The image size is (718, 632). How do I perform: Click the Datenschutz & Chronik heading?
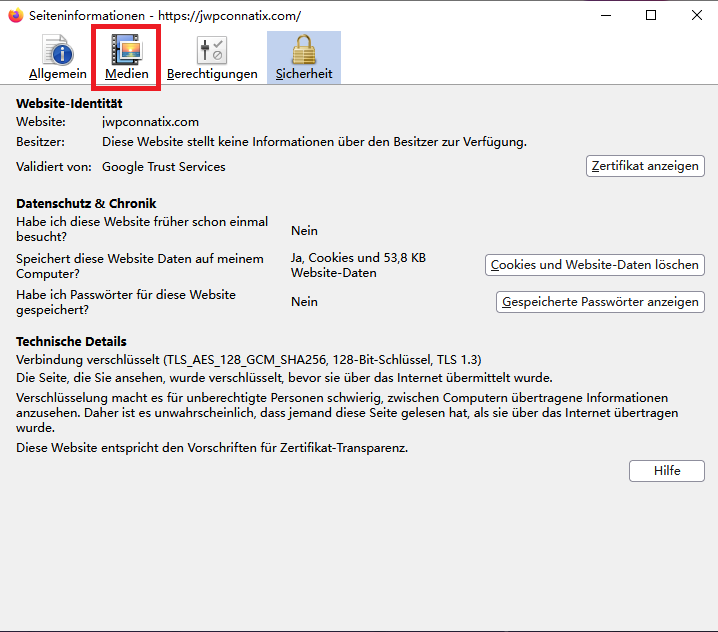86,204
